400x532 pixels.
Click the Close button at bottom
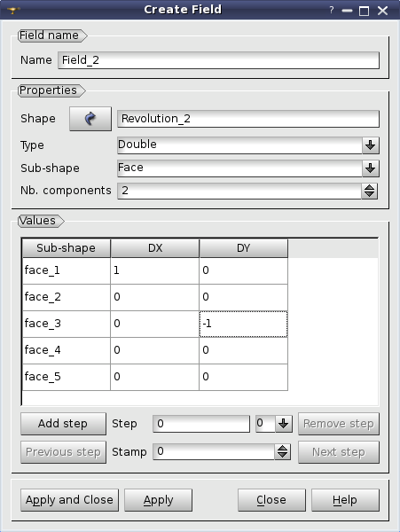point(271,500)
